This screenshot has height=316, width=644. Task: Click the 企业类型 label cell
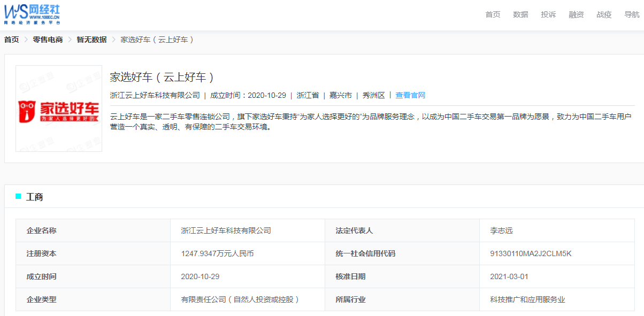pos(93,299)
